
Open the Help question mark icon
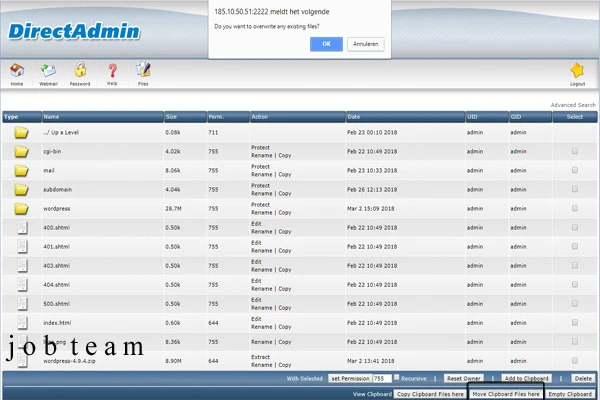click(112, 71)
